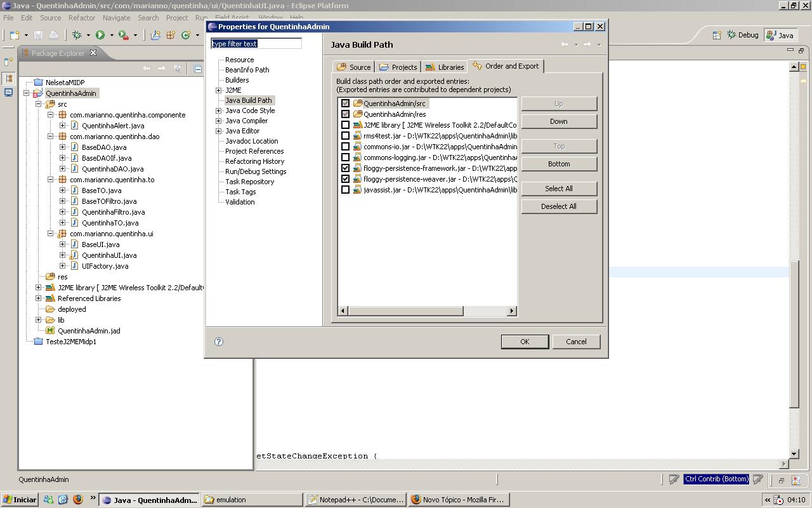Click the New Java Project toolbar icon
This screenshot has width=812, height=508.
155,35
